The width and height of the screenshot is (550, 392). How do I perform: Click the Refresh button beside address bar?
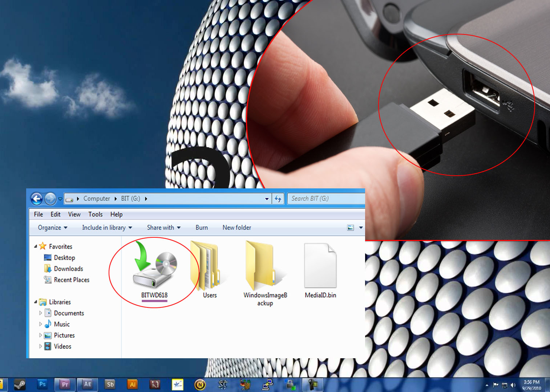[x=278, y=199]
